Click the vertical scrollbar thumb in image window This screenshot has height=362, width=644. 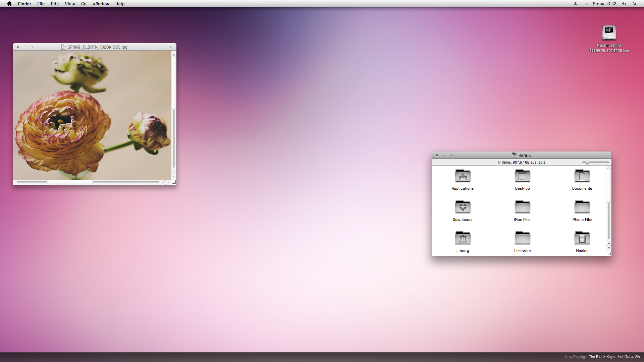click(x=174, y=82)
